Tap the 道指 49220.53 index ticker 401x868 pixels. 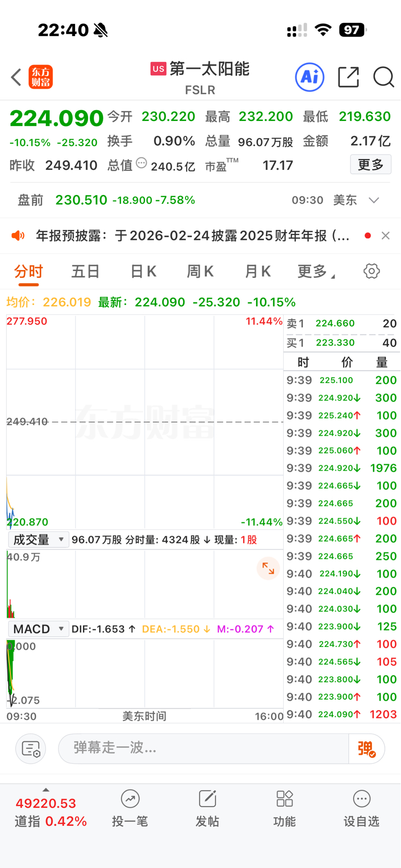tap(50, 812)
